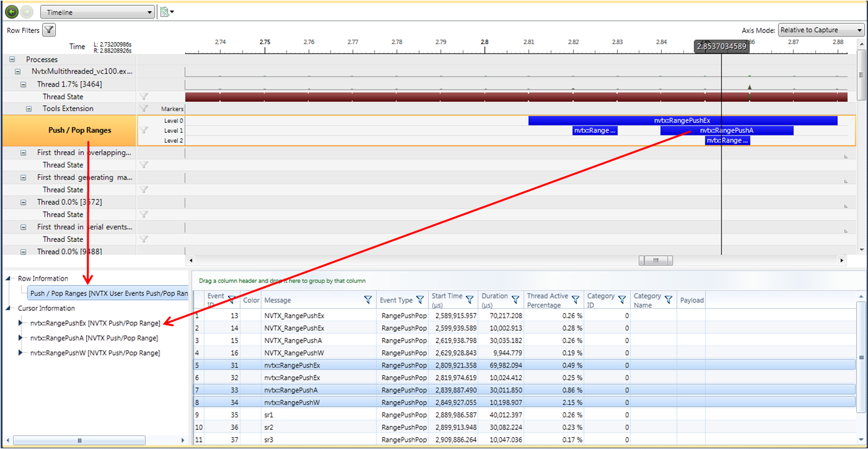868x449 pixels.
Task: Filter by the Event Type column funnel
Action: 419,300
